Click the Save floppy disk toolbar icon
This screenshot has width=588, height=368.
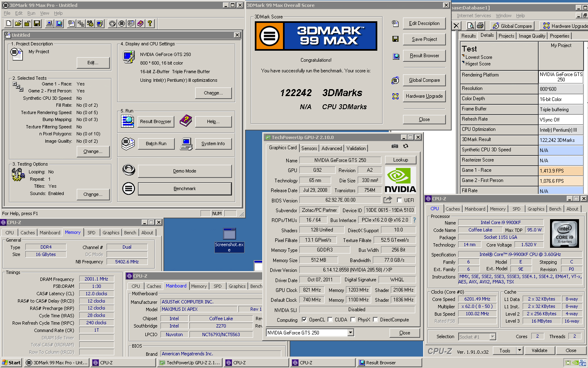click(37, 23)
